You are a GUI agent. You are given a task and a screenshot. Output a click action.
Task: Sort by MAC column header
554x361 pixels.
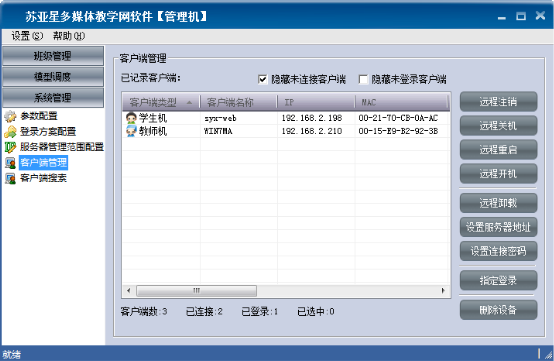(402, 102)
